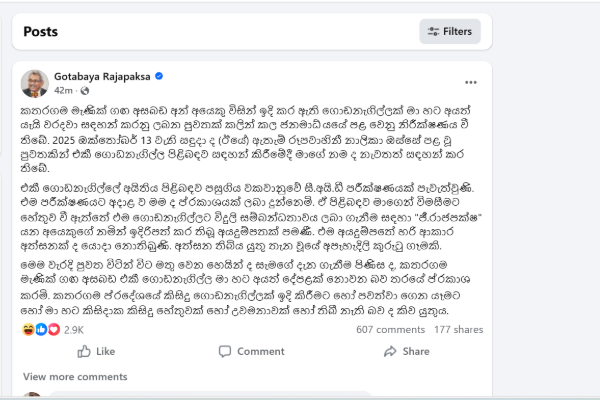This screenshot has height=400, width=600.
Task: Click the thumbs-up Like icon
Action: coord(84,352)
